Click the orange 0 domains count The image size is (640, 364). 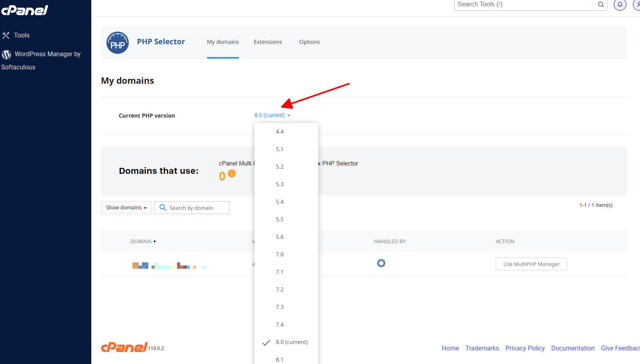coord(222,176)
